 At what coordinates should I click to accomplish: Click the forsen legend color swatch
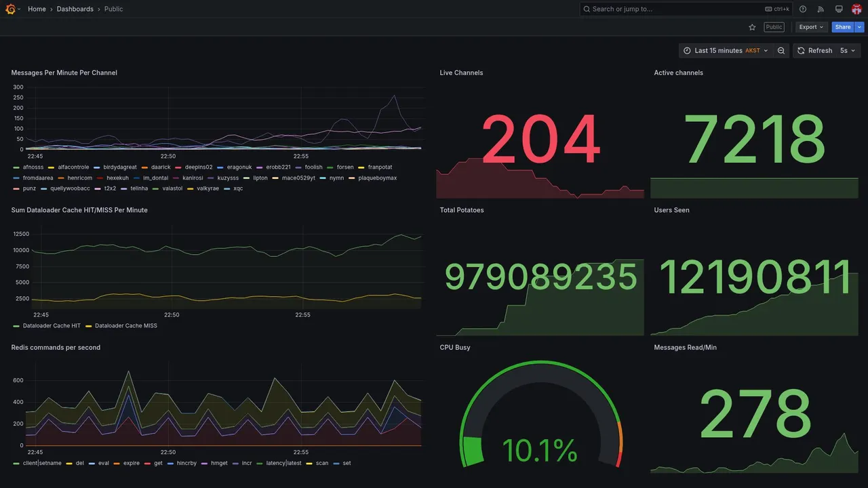[330, 167]
